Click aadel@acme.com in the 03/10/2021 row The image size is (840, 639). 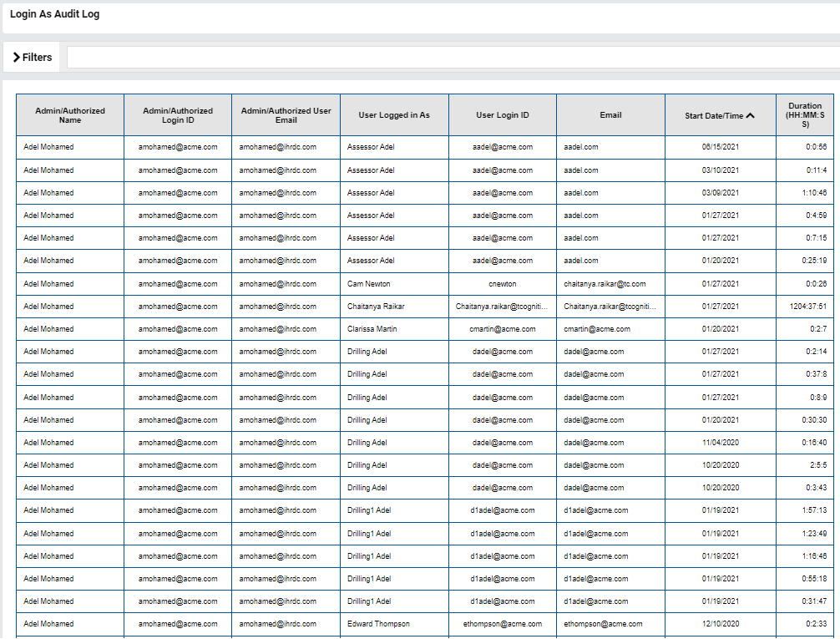coord(503,170)
